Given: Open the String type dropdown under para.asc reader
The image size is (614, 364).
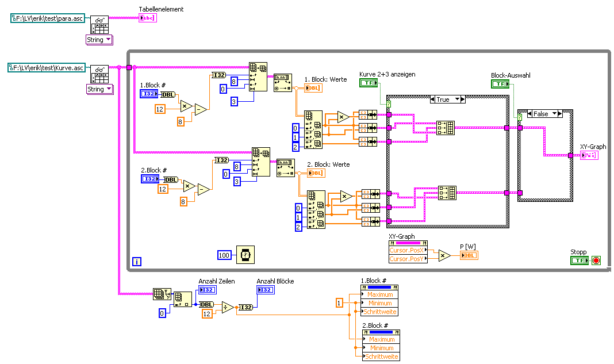Looking at the screenshot, I should pos(99,40).
